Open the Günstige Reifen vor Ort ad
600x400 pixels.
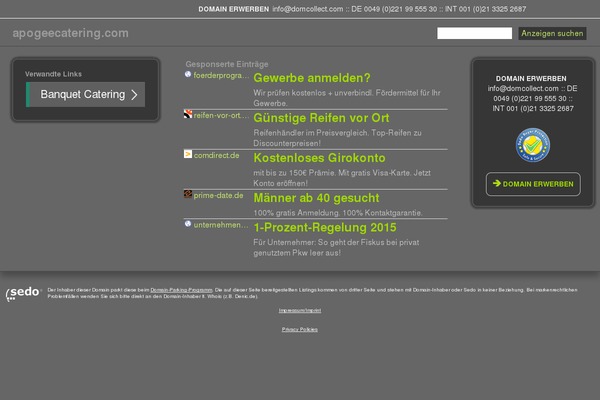[x=321, y=118]
